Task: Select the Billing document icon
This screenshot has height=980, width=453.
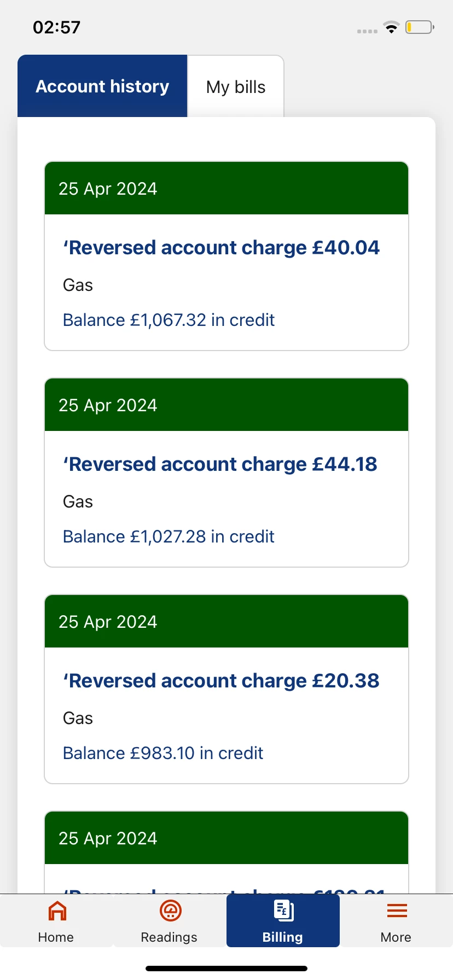Action: (283, 911)
